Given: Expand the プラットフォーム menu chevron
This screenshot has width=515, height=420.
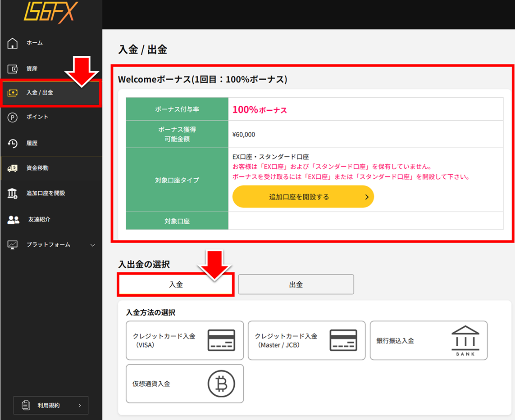Looking at the screenshot, I should coord(93,245).
